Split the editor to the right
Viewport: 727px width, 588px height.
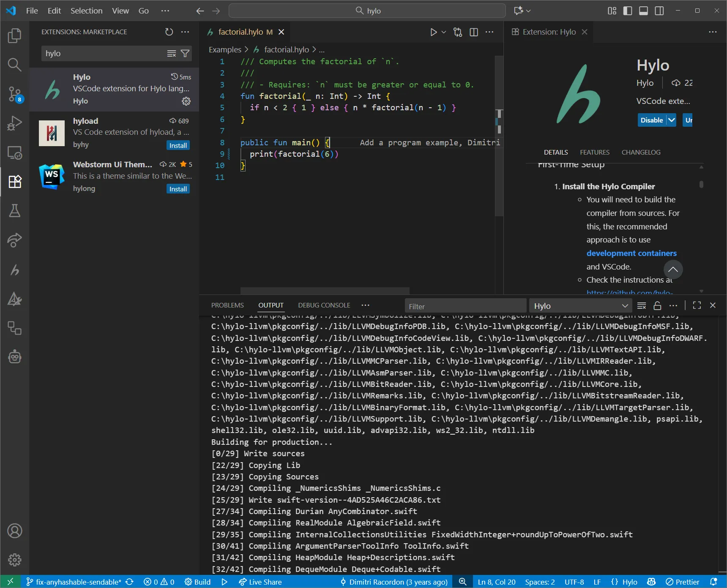[474, 32]
